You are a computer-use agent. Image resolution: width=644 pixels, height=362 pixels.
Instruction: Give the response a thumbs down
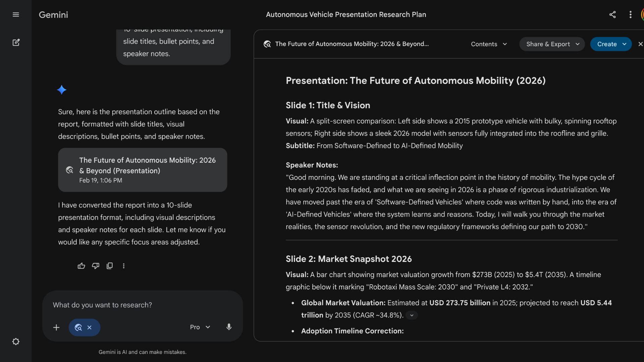(96, 266)
